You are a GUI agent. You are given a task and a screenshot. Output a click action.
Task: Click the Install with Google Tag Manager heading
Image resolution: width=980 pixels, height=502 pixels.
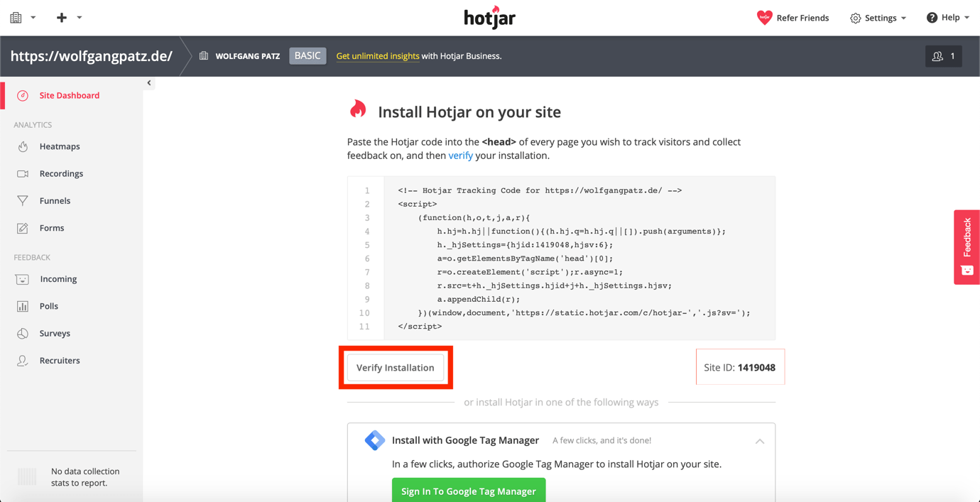coord(465,440)
